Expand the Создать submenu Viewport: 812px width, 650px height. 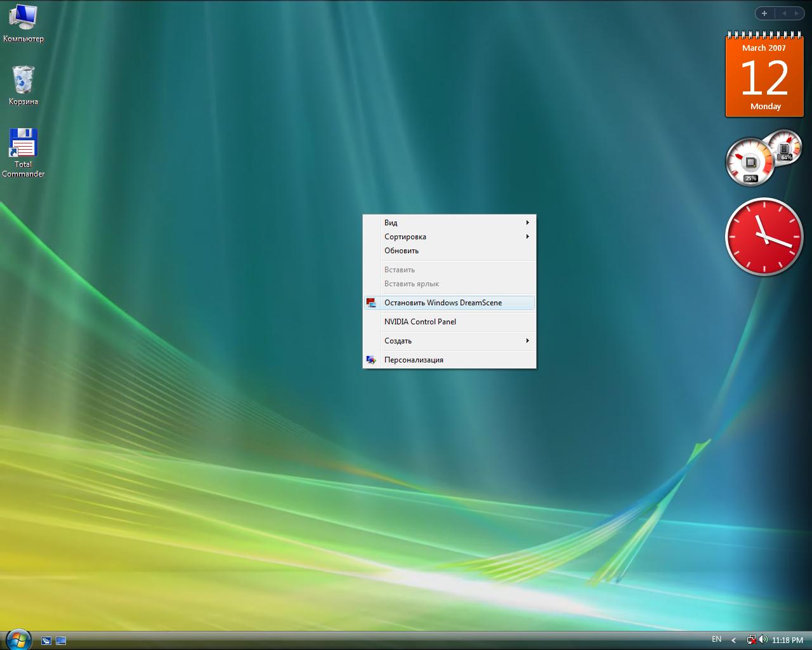point(449,341)
